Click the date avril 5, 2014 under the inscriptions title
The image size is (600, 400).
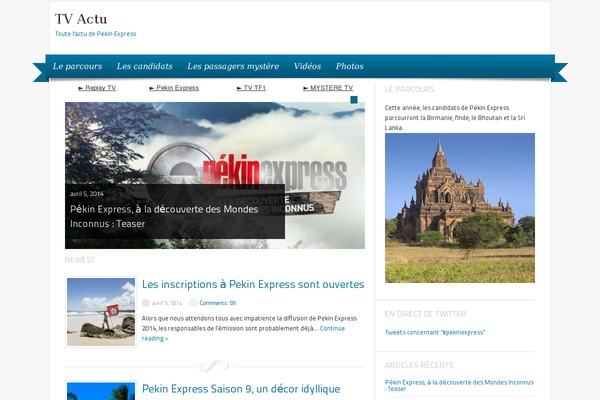coord(167,303)
